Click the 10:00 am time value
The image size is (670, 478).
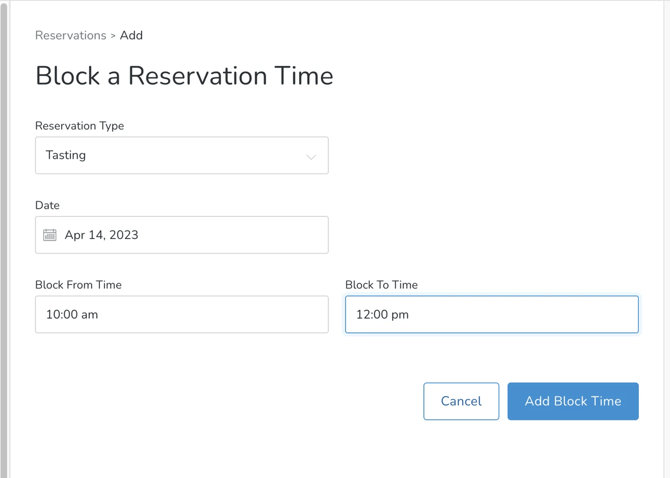[72, 314]
